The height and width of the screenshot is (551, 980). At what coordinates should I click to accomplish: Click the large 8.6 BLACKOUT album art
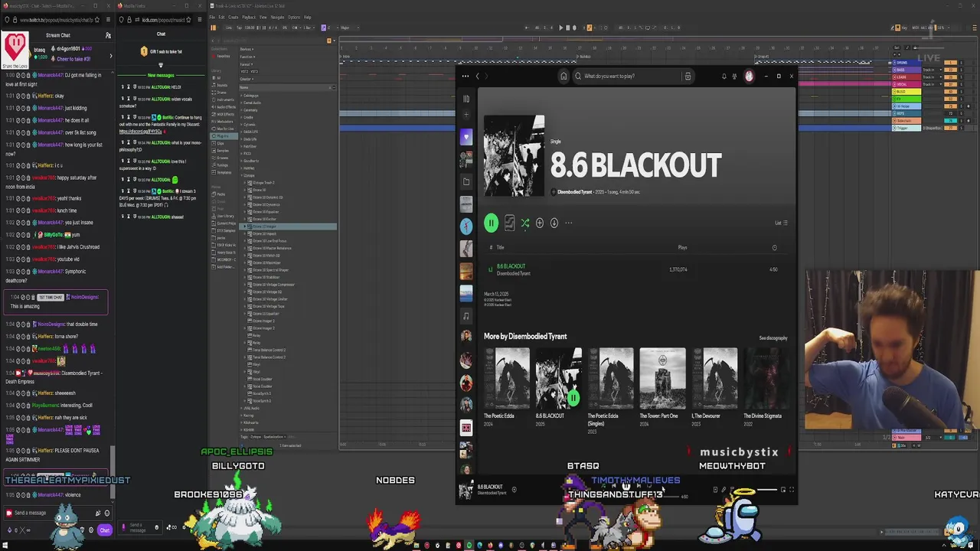click(514, 155)
